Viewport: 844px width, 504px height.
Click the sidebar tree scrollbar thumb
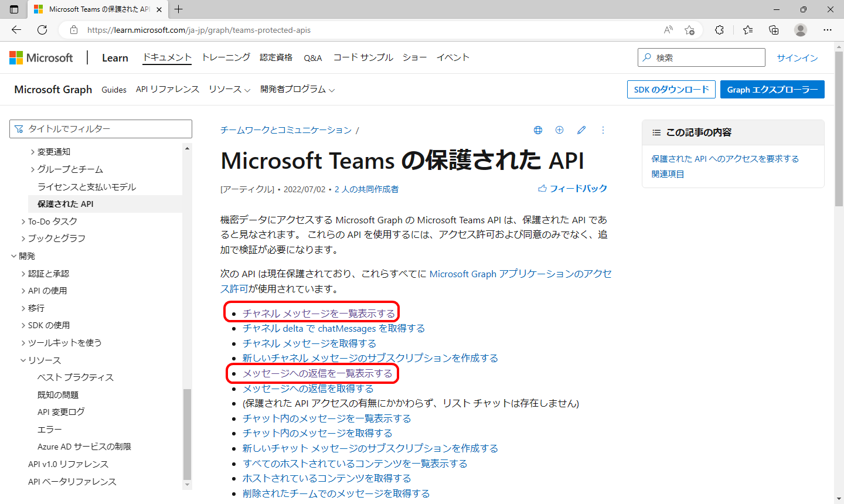click(187, 434)
